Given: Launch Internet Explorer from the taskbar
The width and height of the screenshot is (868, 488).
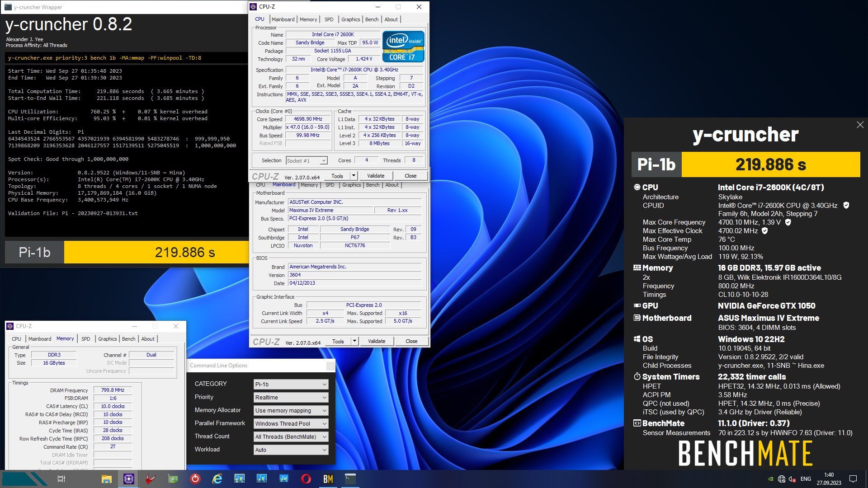Looking at the screenshot, I should (217, 479).
